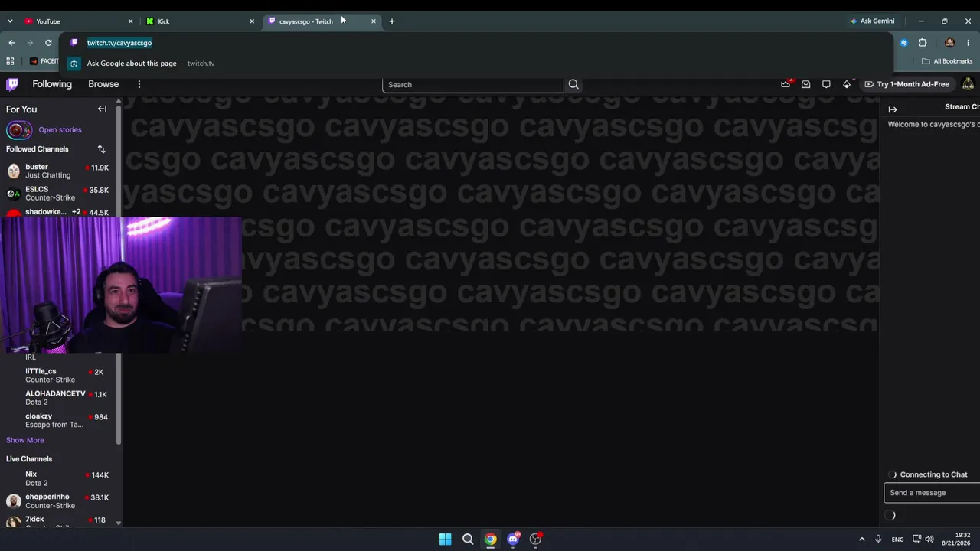
Task: Open the Twitch user avatar menu
Action: click(x=969, y=84)
